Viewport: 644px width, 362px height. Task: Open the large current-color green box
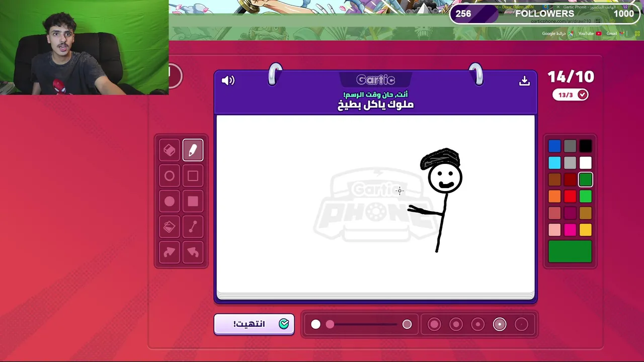pos(570,251)
